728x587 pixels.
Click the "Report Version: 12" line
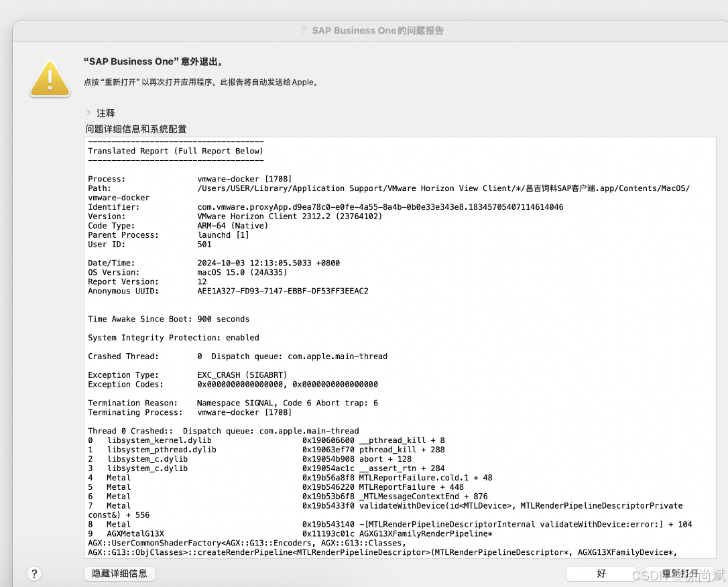[x=147, y=281]
